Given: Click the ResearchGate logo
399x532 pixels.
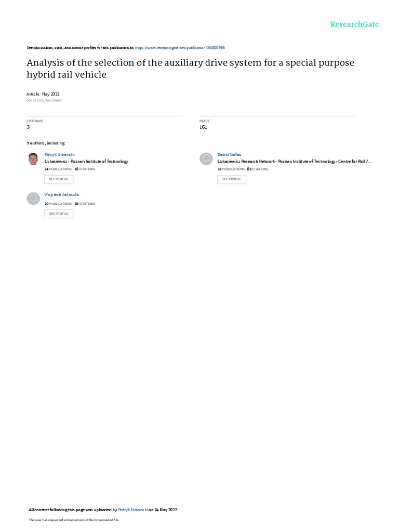Looking at the screenshot, I should pyautogui.click(x=354, y=24).
